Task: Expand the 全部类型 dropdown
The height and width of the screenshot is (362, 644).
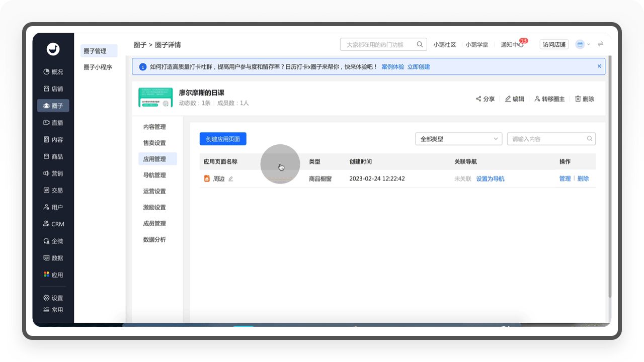Action: point(459,139)
